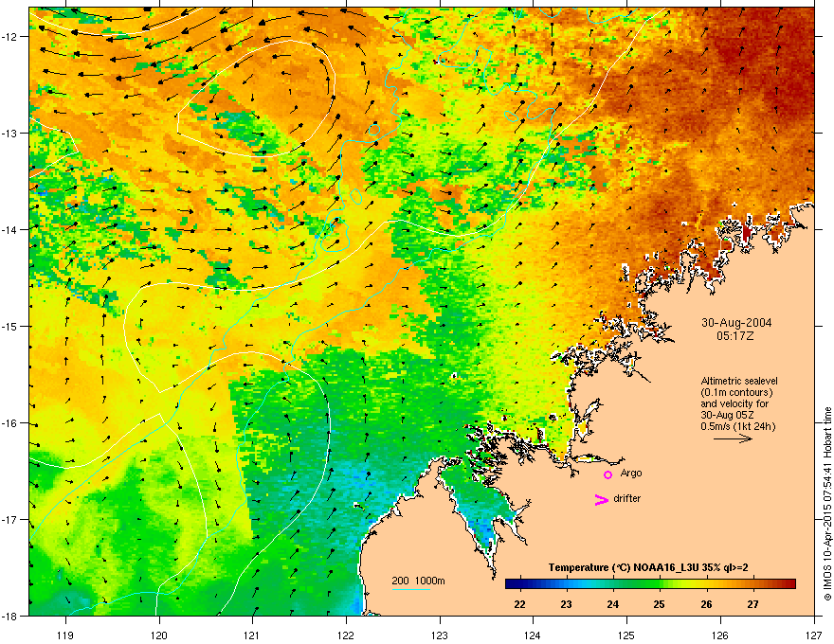The width and height of the screenshot is (834, 644).
Task: Click the date text 30-Aug-2004
Action: click(x=736, y=323)
